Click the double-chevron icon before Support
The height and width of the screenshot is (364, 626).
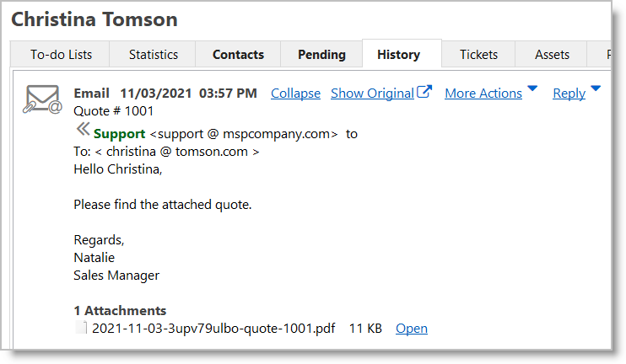[x=83, y=129]
